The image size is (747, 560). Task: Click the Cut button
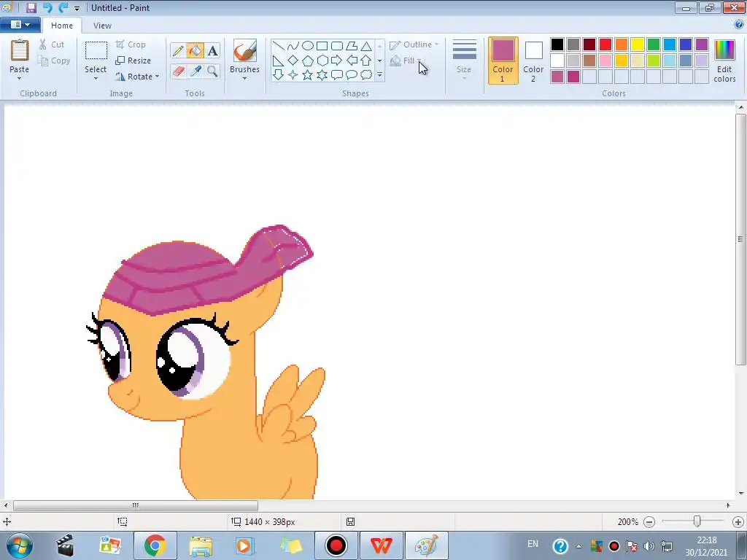click(x=52, y=44)
